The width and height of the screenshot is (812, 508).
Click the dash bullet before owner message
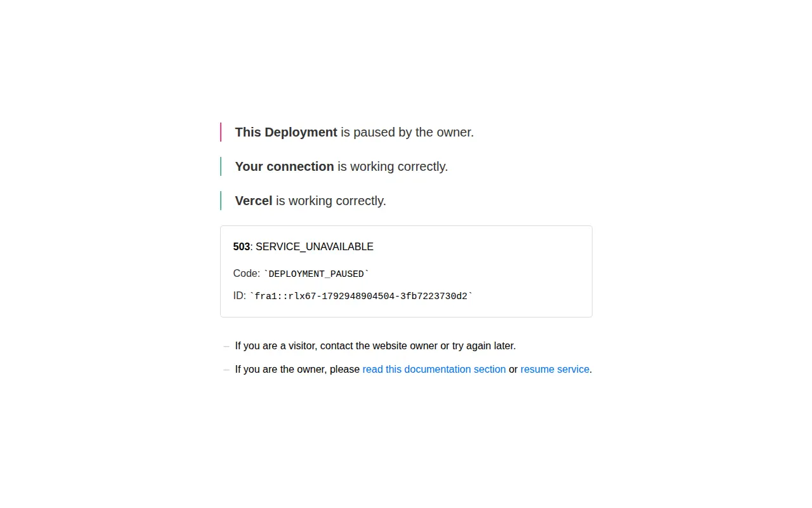(x=226, y=370)
